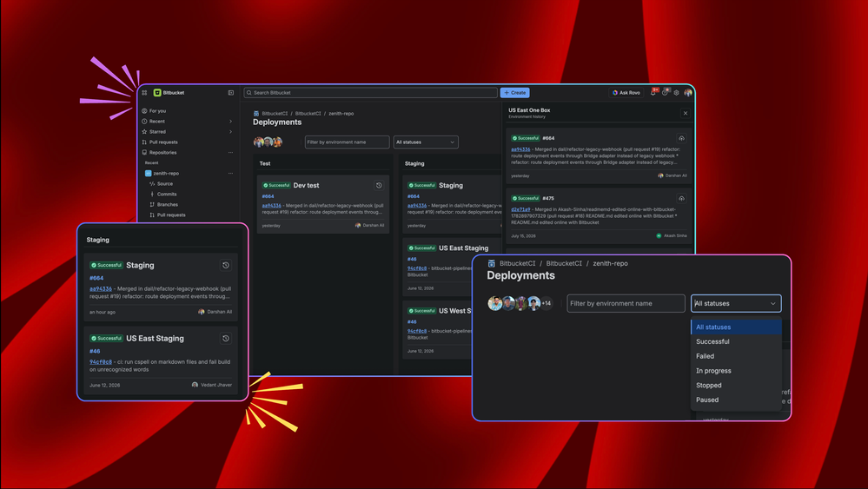
Task: Close the US East One Box panel
Action: 686,113
